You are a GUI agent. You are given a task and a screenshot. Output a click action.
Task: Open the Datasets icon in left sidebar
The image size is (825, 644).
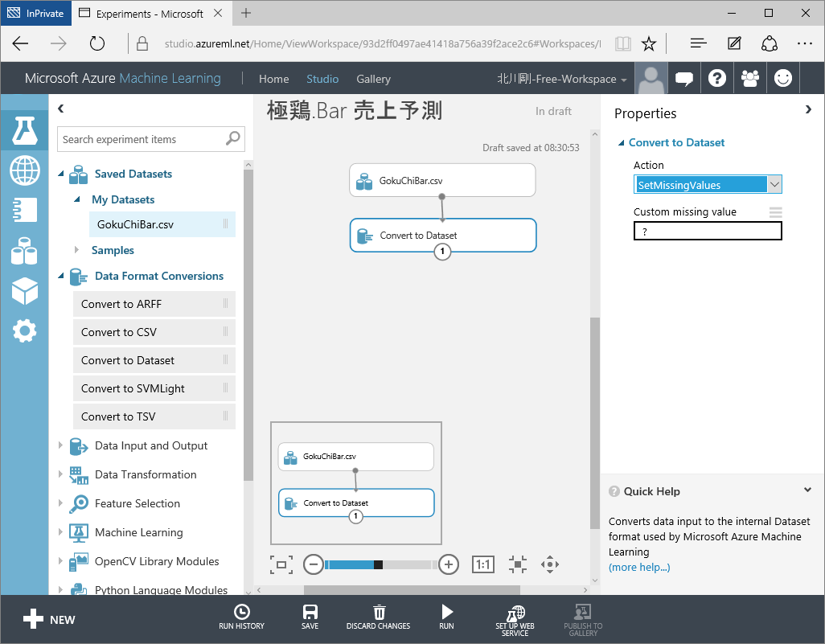25,251
